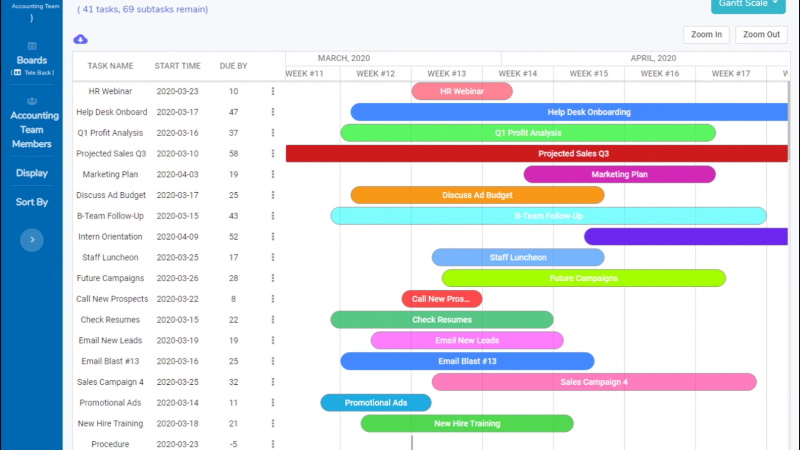The image size is (800, 450).
Task: Open the Sort By sidebar menu
Action: [32, 202]
